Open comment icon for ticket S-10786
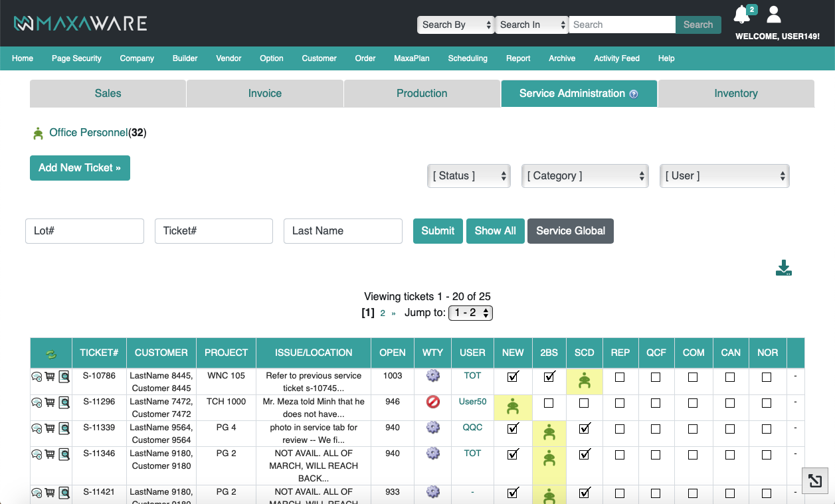The image size is (835, 504). 37,377
